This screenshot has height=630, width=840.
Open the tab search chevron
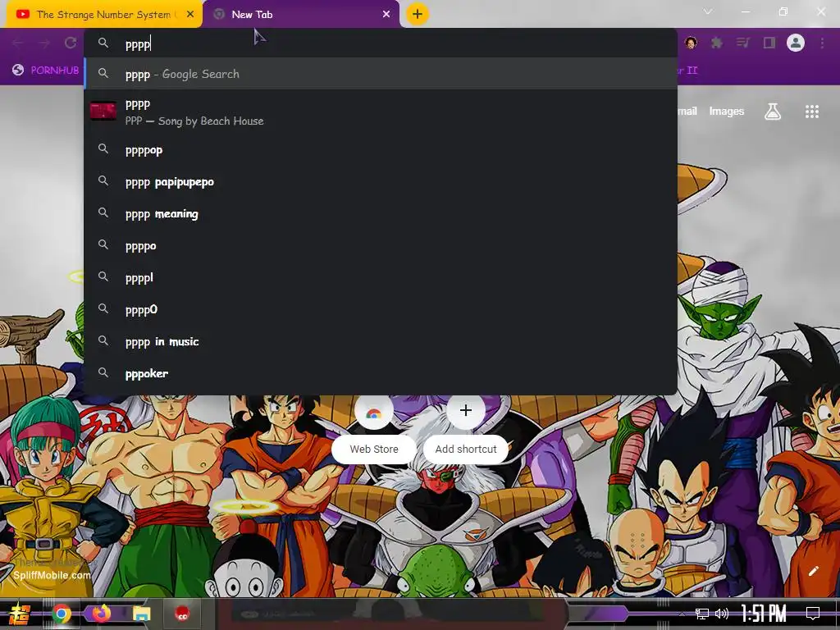click(x=708, y=11)
